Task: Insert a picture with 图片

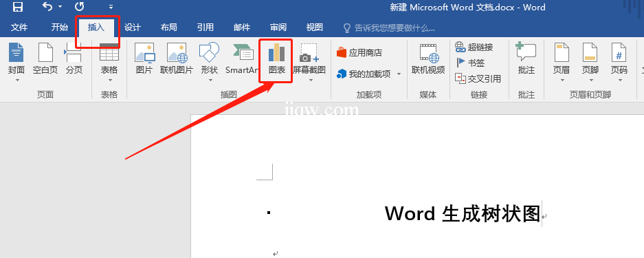Action: coord(144,58)
